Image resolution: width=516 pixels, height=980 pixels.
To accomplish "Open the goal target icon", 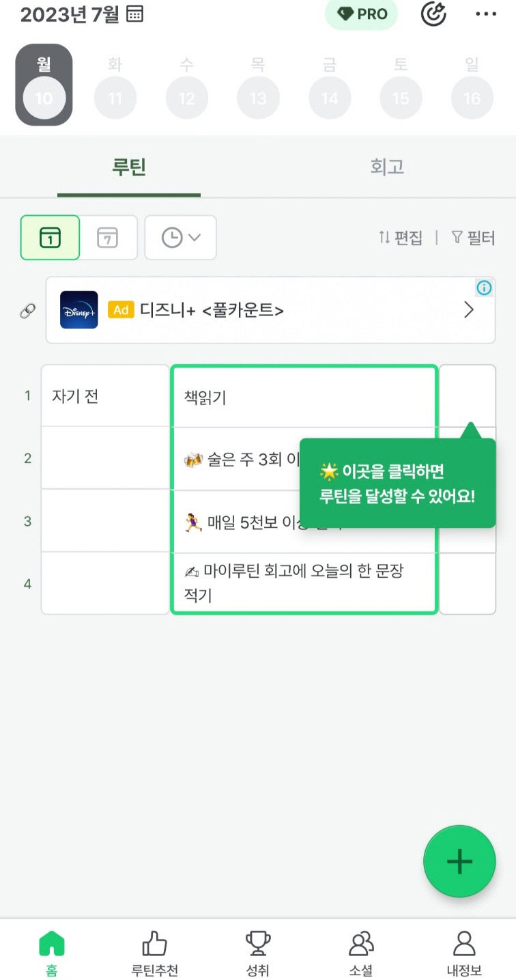I will click(x=433, y=14).
